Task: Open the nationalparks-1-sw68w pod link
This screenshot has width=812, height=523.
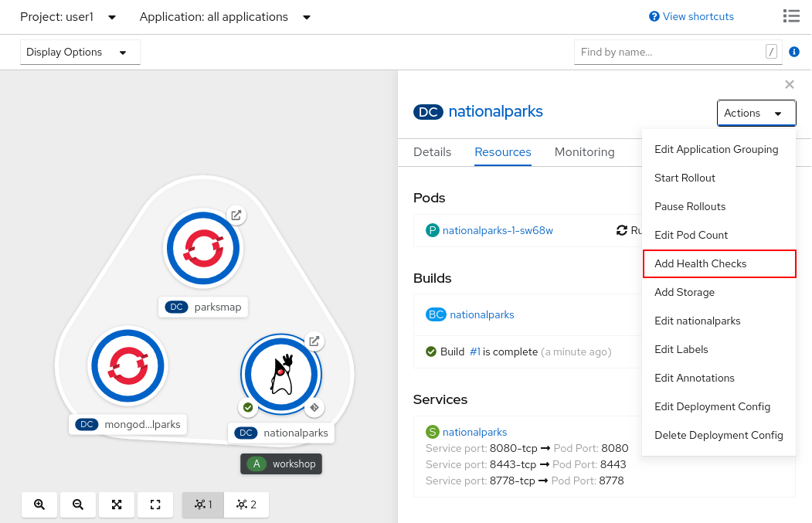Action: [498, 230]
